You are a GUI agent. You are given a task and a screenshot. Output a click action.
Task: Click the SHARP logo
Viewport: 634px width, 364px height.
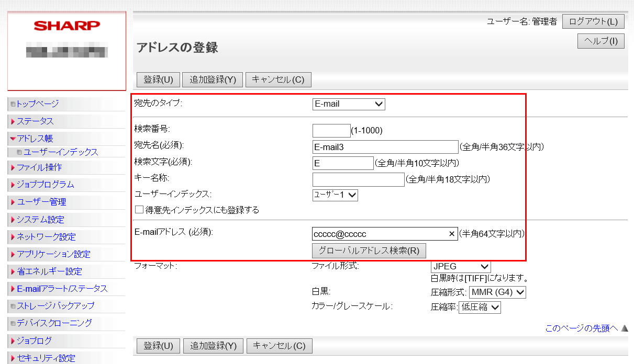66,26
